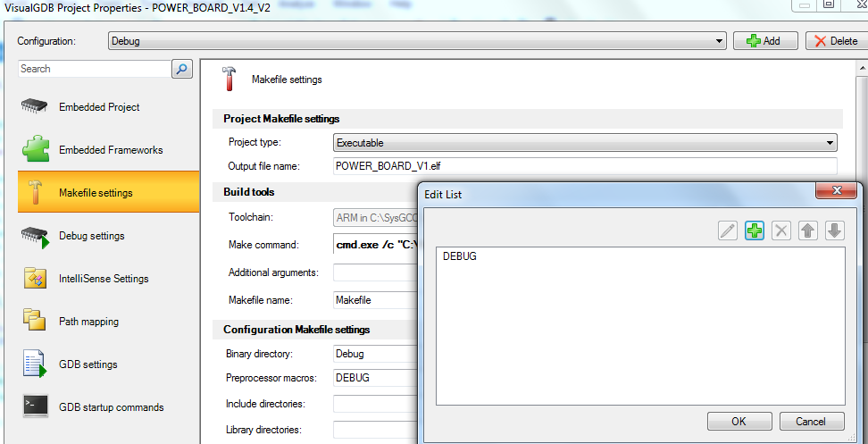868x444 pixels.
Task: Click the Embedded Project chip icon
Action: [x=34, y=106]
